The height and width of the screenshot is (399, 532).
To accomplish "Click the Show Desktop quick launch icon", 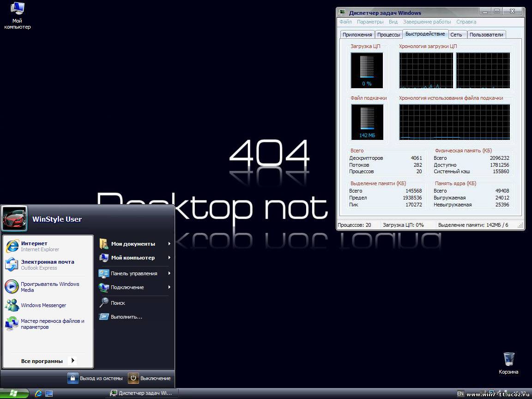I will [49, 393].
